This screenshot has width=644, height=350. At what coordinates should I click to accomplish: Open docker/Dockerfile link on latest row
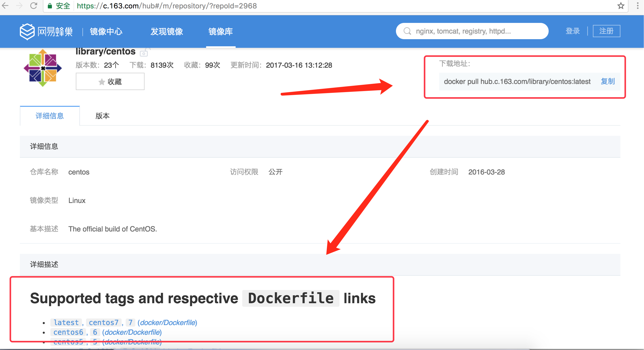point(167,323)
